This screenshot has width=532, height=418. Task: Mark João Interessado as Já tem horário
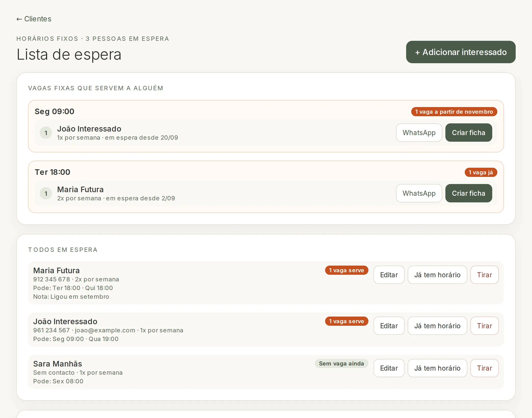click(x=437, y=326)
